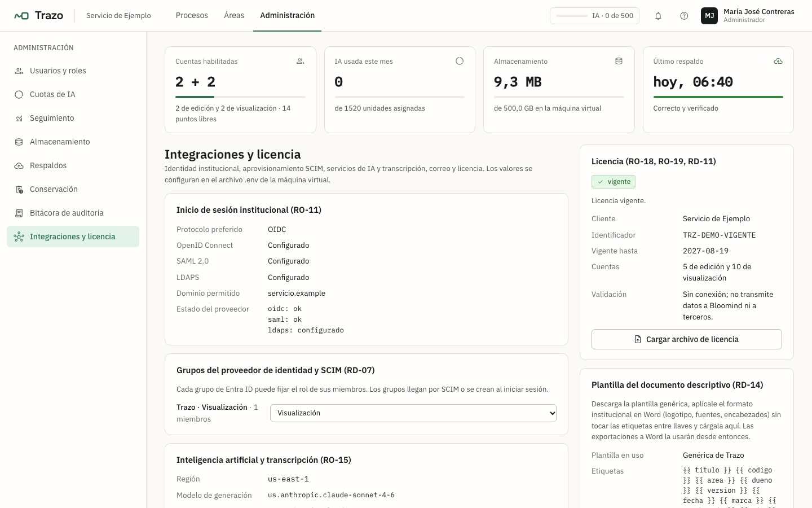The image size is (812, 508).
Task: Select the Administración tab
Action: (288, 15)
